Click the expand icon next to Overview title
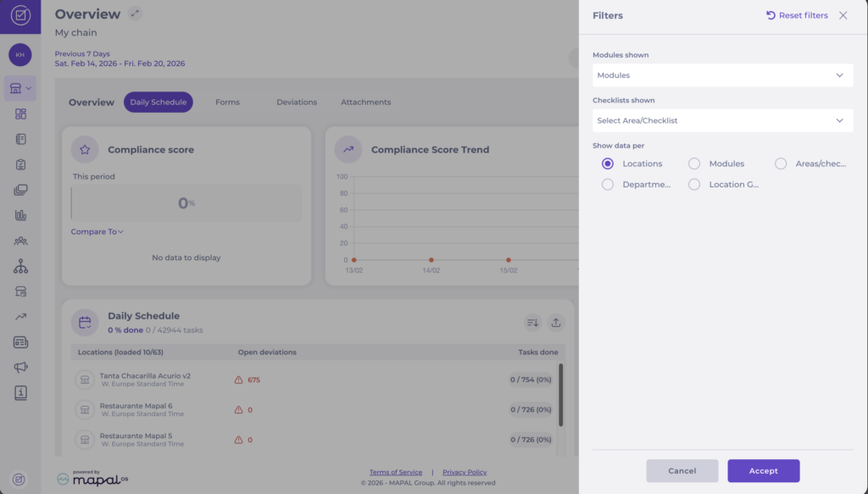Viewport: 868px width, 494px height. 136,14
